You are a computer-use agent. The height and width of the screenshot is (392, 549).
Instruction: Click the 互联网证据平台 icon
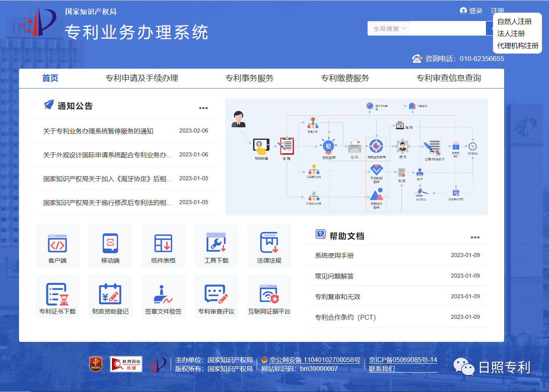[269, 296]
